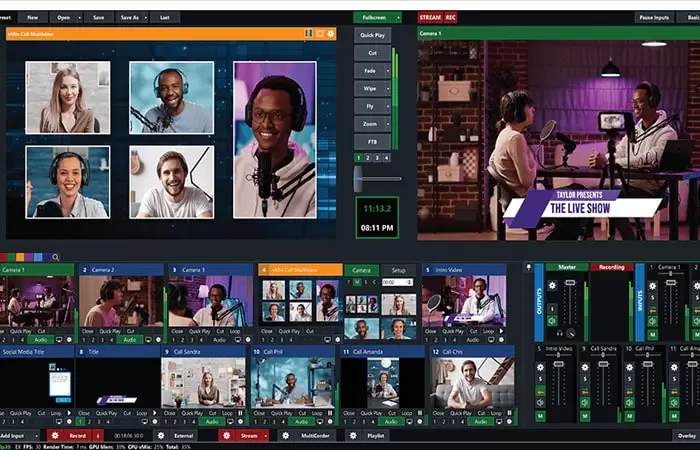Pause the Call Sandra input

coord(240,413)
